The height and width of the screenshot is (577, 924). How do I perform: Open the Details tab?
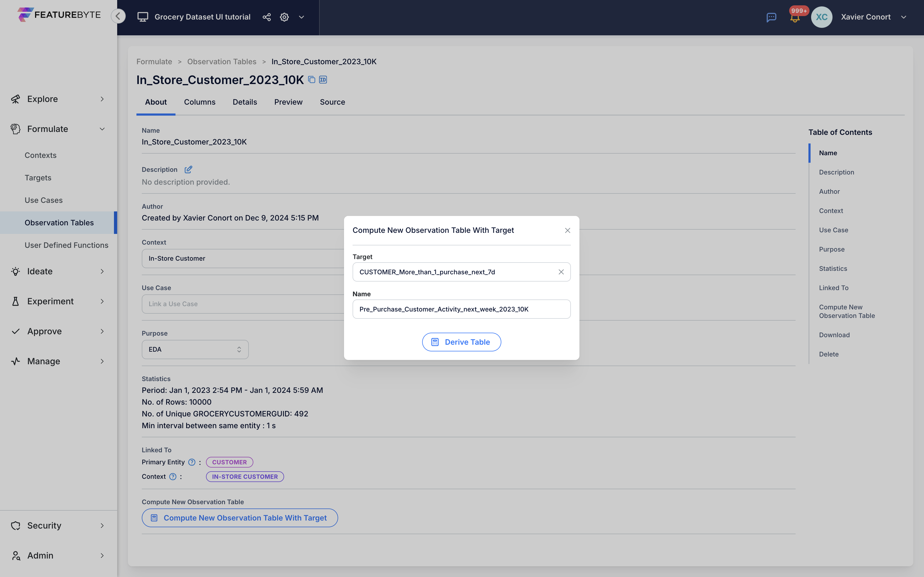245,102
